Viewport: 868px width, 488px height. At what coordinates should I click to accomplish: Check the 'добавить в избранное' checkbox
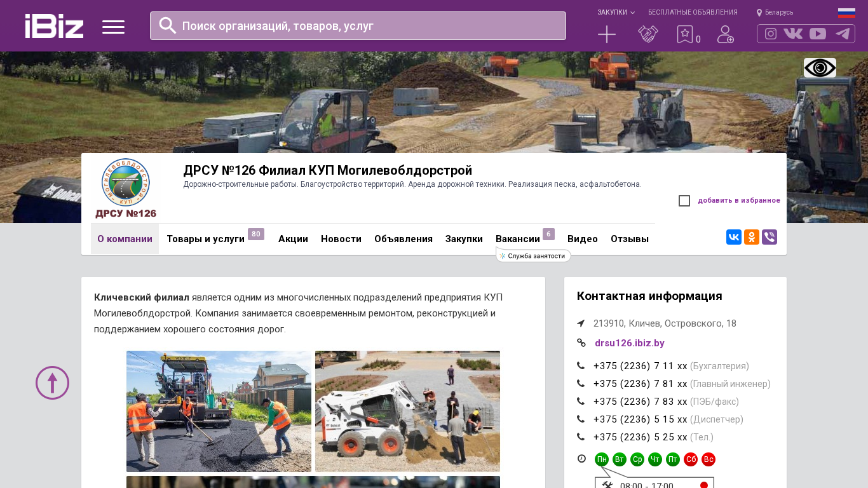click(x=684, y=201)
